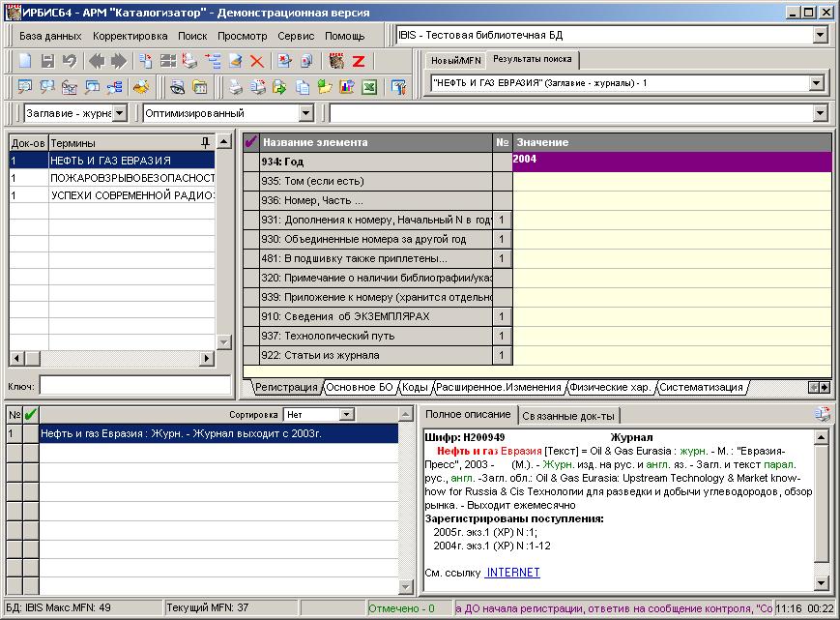The height and width of the screenshot is (620, 840).
Task: Click the value cell of '934: Год' containing 2004
Action: [x=672, y=162]
